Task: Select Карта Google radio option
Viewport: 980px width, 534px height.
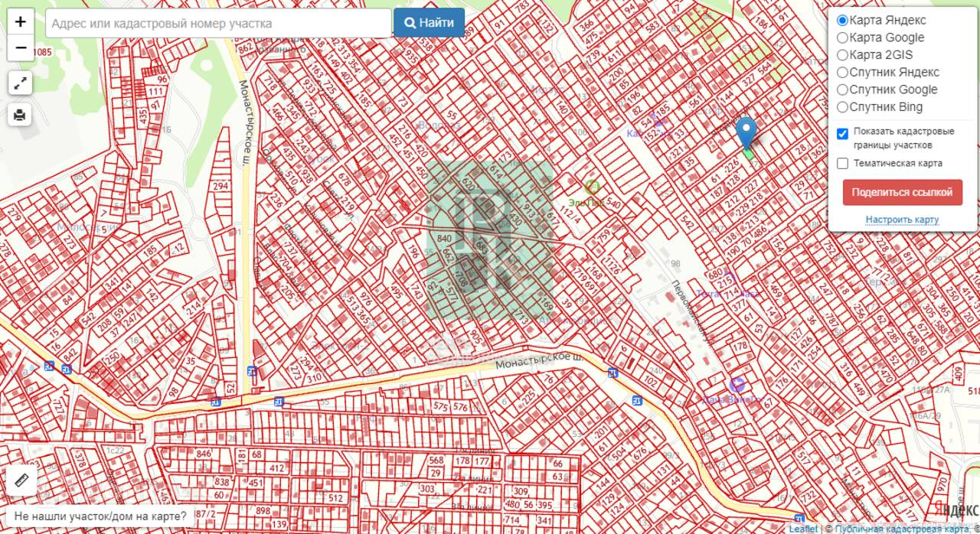Action: click(842, 37)
